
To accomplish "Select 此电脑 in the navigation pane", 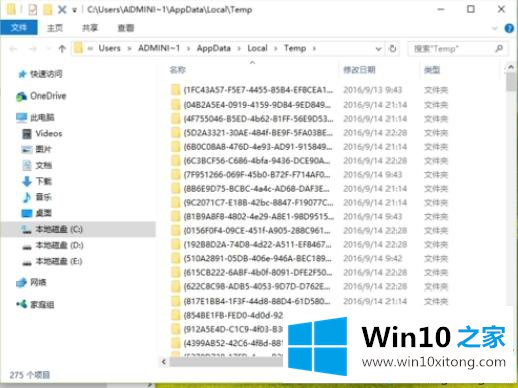I will [x=42, y=117].
